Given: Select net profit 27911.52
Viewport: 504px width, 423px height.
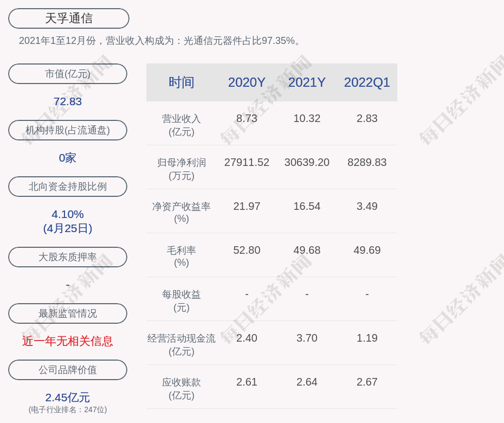Looking at the screenshot, I should 247,162.
